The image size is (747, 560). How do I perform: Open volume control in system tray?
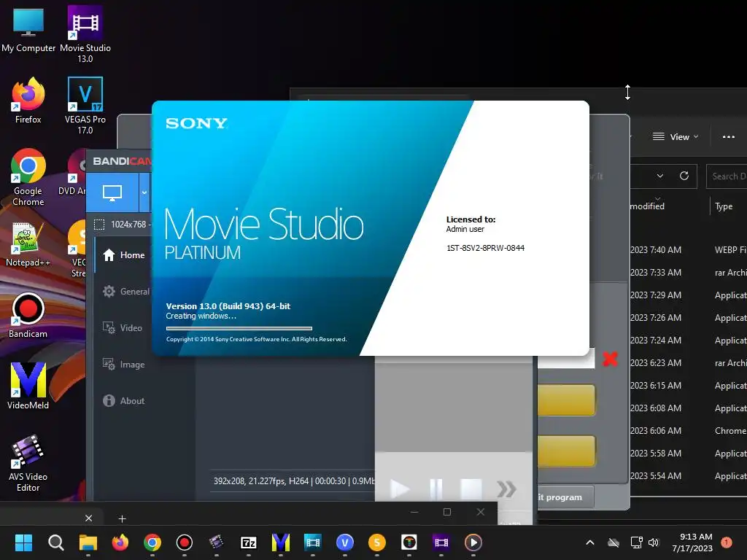coord(654,542)
